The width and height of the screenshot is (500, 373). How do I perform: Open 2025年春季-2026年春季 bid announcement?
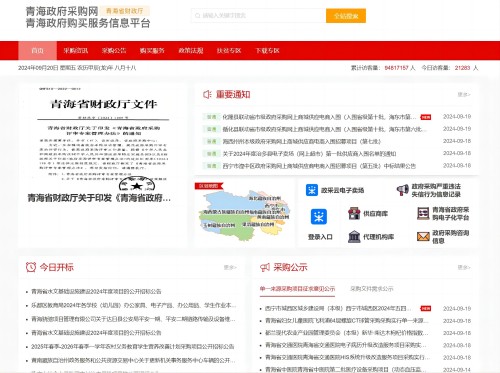133,347
